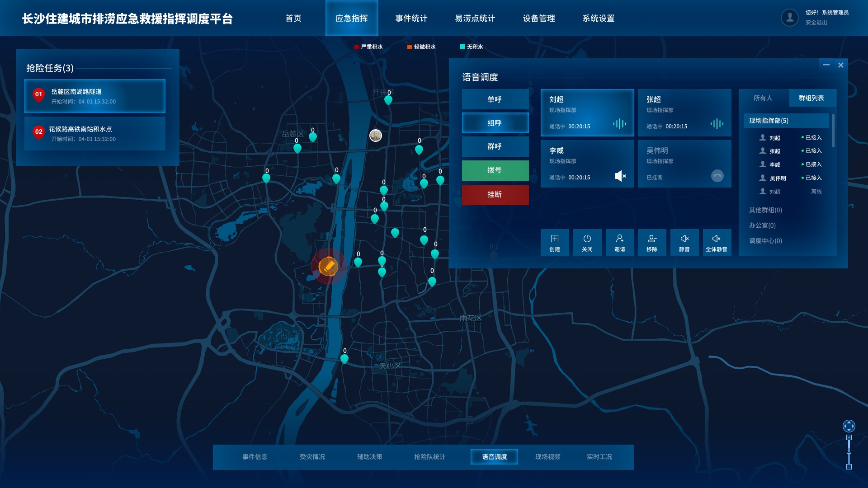868x488 pixels.
Task: Minimize the voice dispatch panel
Action: [826, 65]
